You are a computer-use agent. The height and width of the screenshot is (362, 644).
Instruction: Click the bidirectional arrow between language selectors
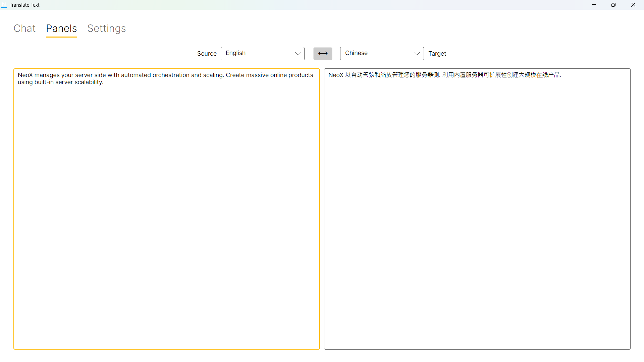322,53
